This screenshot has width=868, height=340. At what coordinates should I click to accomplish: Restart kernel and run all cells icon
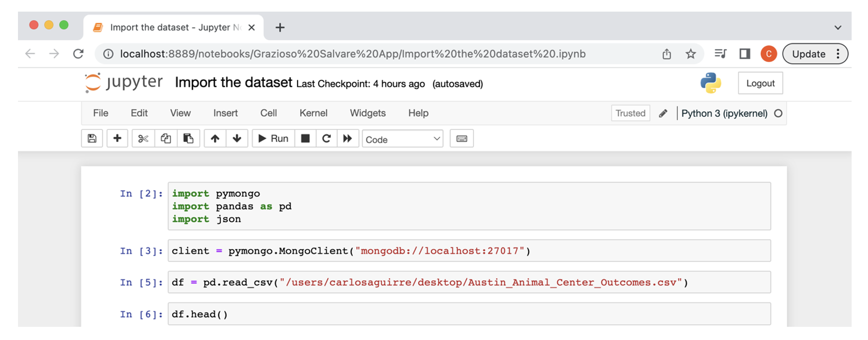[347, 138]
